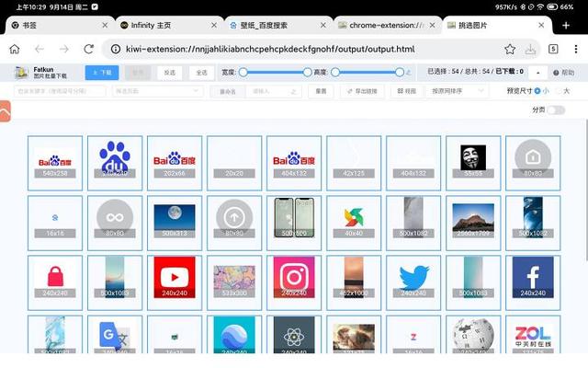Screen dimensions: 588x368
Task: Click the orange side panel expander tab
Action: click(6, 111)
